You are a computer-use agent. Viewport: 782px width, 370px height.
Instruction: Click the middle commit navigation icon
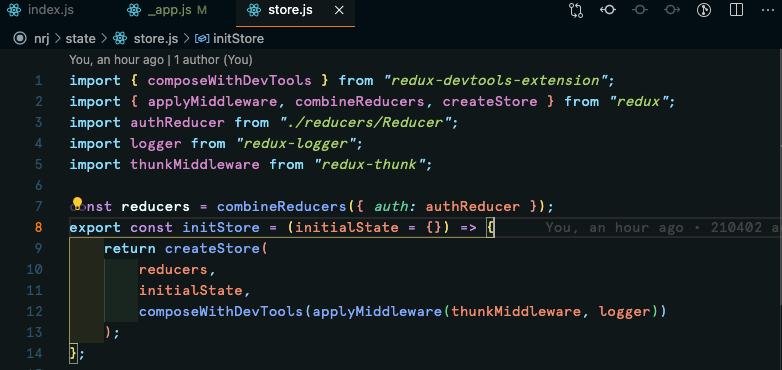(x=640, y=10)
